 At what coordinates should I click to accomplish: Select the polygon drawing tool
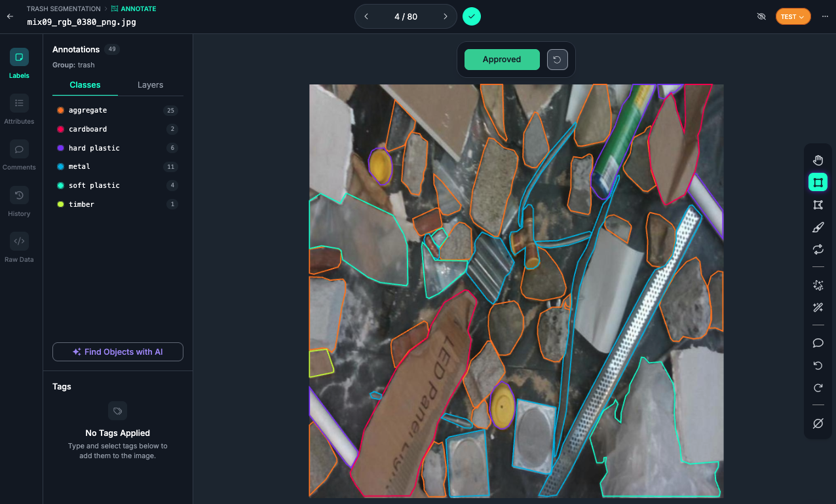(818, 205)
